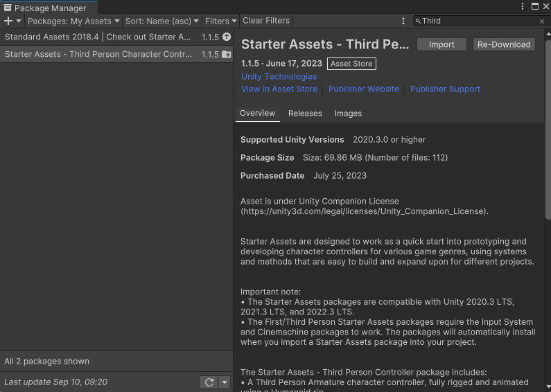551x392 pixels.
Task: Maximize the Package Manager window
Action: click(x=535, y=6)
